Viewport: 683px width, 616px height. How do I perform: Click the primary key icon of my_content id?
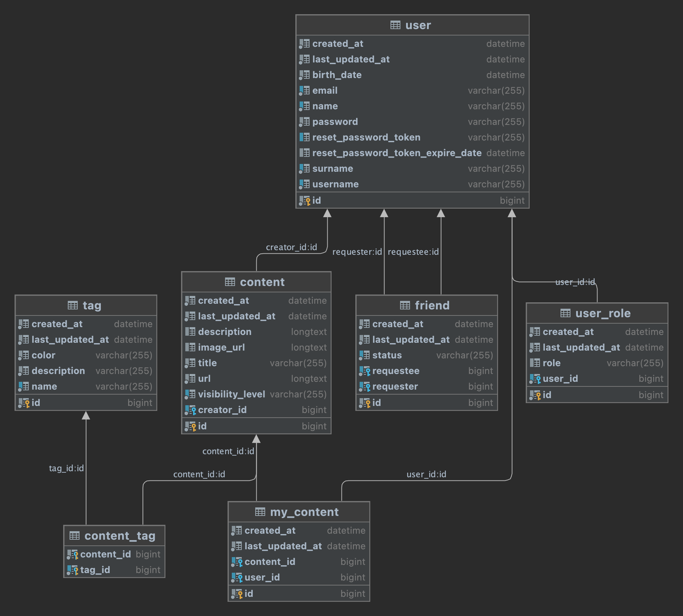point(237,594)
